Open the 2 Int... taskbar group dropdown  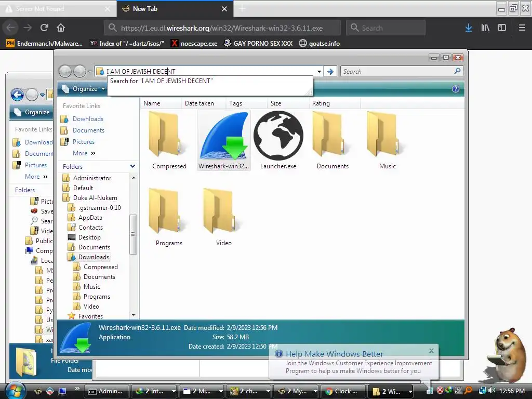click(x=174, y=391)
